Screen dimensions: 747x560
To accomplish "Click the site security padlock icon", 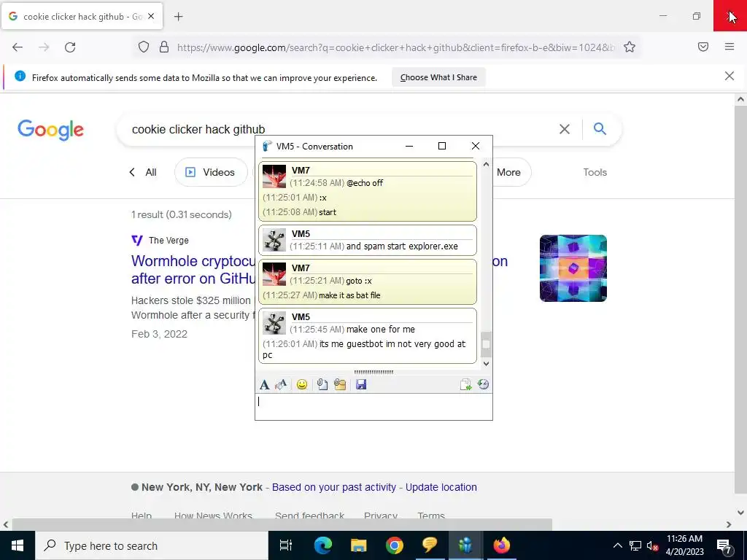I will coord(164,47).
